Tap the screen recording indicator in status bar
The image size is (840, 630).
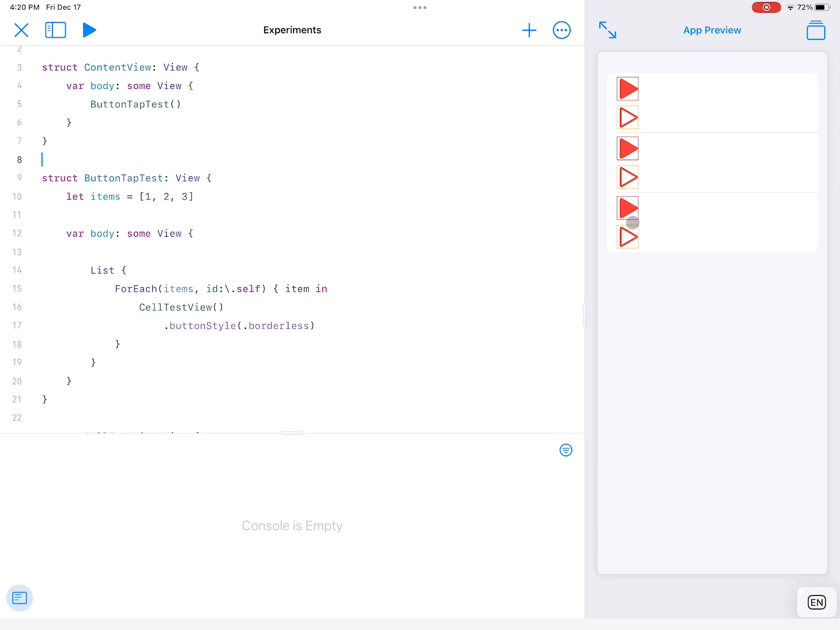coord(766,7)
